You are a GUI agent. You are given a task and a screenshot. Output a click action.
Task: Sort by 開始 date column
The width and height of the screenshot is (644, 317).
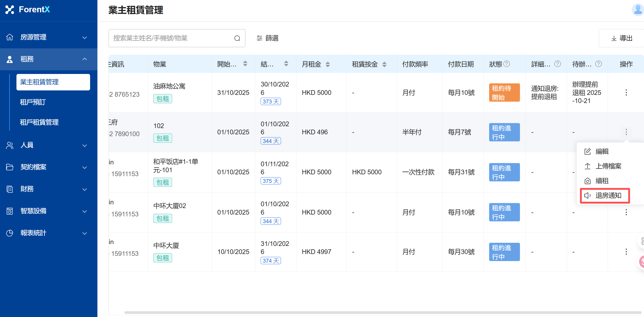point(245,64)
